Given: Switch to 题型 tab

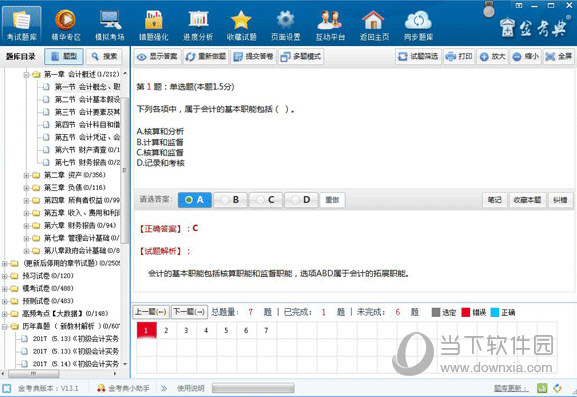Looking at the screenshot, I should pyautogui.click(x=64, y=56).
